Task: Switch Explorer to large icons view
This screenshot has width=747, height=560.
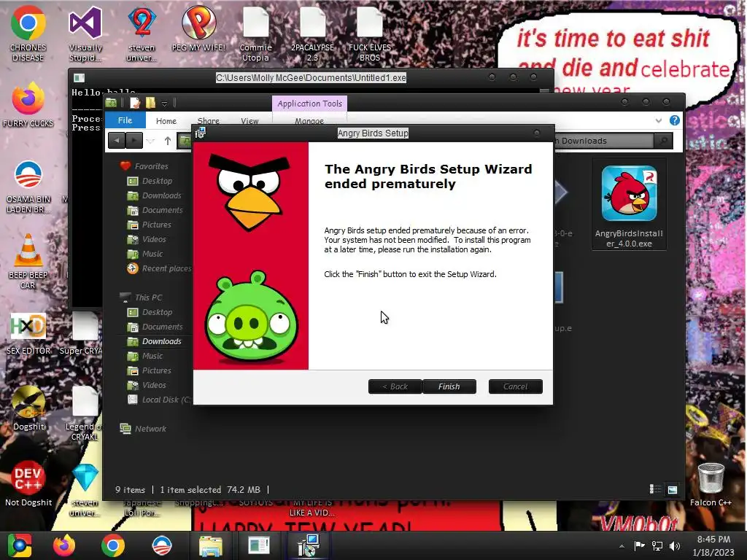Action: click(x=672, y=489)
